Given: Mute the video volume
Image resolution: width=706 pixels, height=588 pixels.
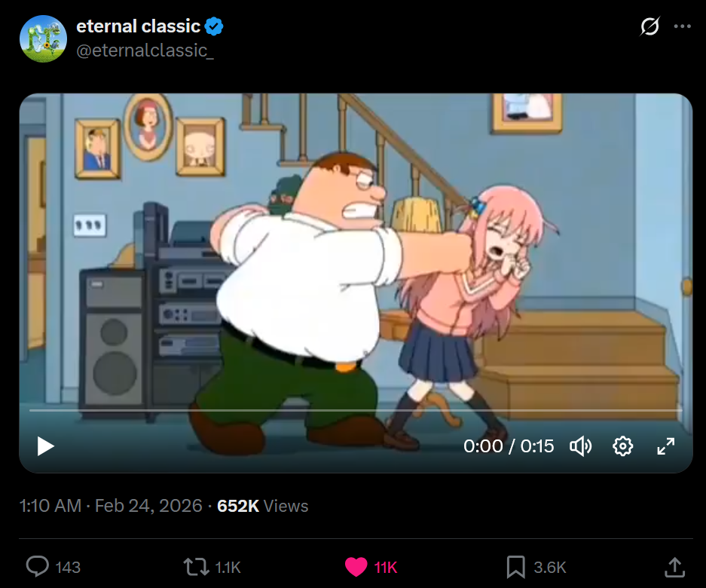Looking at the screenshot, I should (581, 446).
